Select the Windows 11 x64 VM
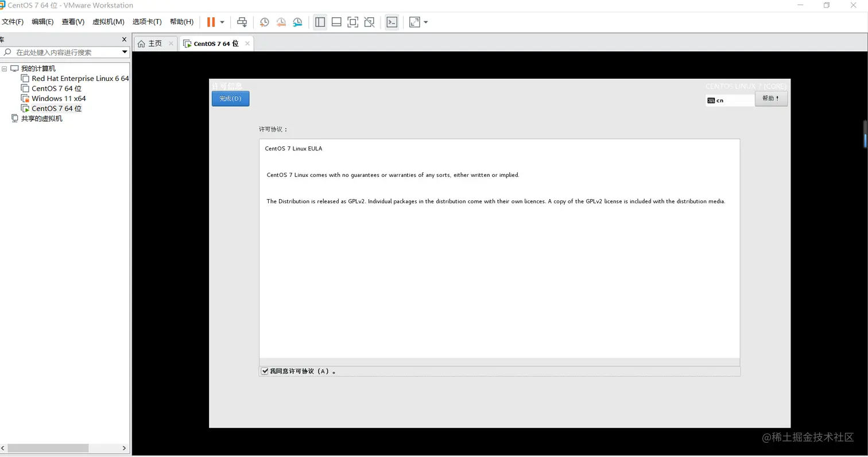The width and height of the screenshot is (868, 457). click(x=59, y=99)
